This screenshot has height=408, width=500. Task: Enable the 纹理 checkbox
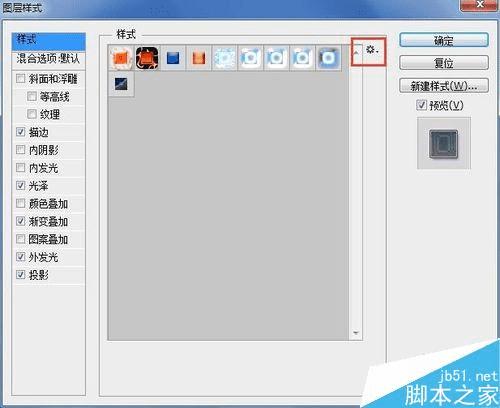tap(32, 114)
